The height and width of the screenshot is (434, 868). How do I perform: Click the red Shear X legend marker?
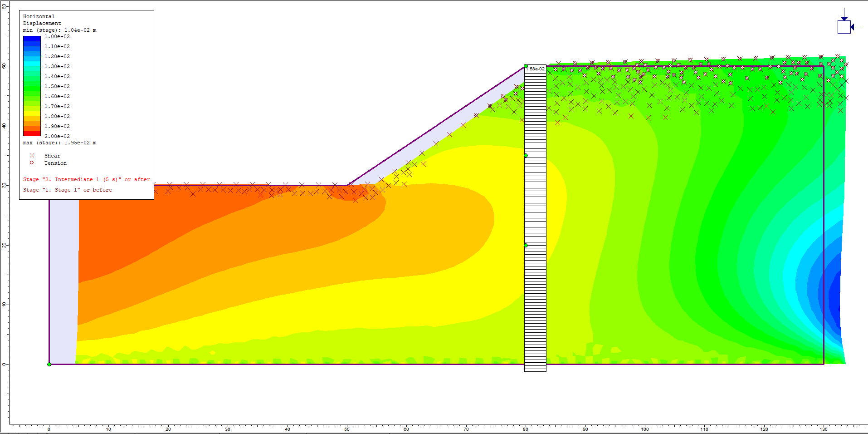32,156
